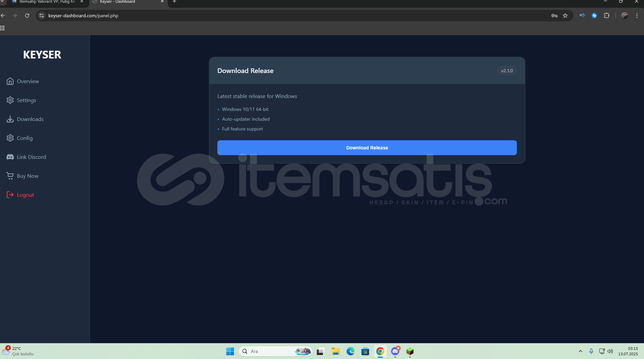The height and width of the screenshot is (359, 644).
Task: Focus the browser address bar URL
Action: pos(83,16)
